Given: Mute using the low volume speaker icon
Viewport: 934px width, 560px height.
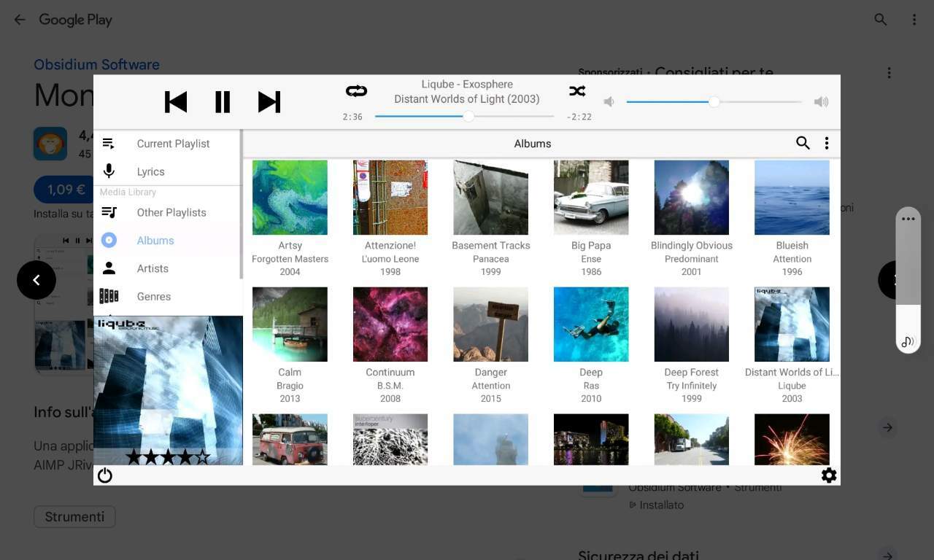Looking at the screenshot, I should (x=609, y=102).
